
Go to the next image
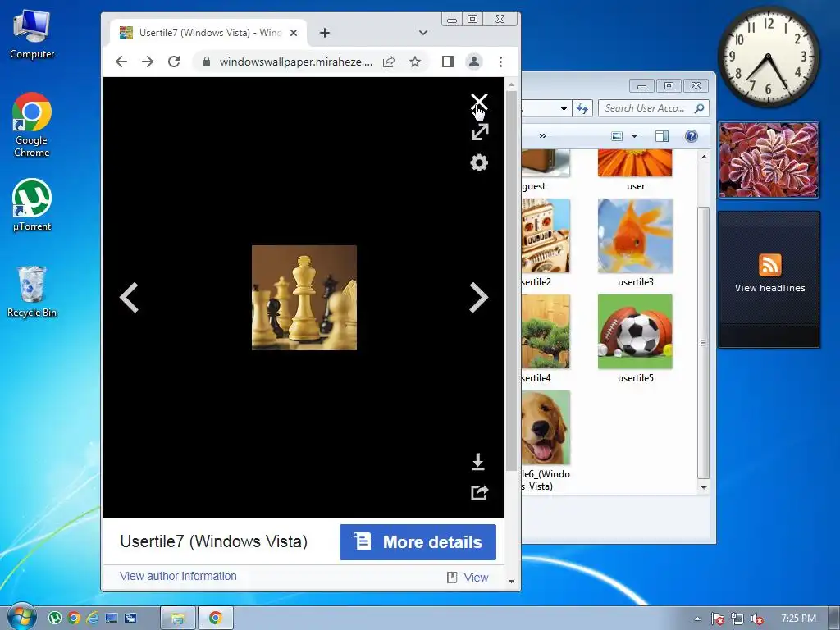(478, 297)
